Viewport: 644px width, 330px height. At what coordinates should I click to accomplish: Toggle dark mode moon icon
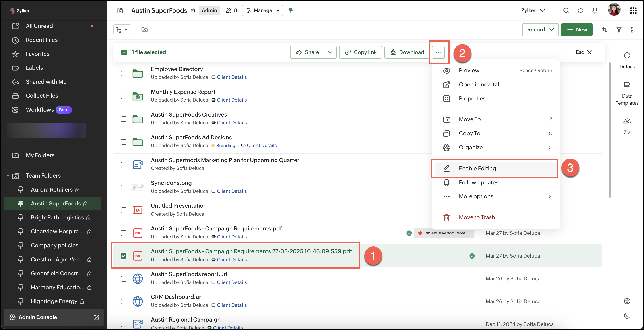[627, 316]
